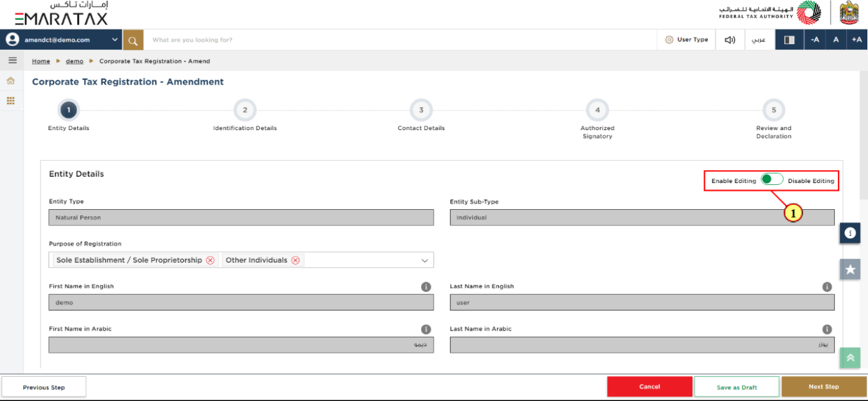Go to step 3 Contact Details

pyautogui.click(x=421, y=111)
